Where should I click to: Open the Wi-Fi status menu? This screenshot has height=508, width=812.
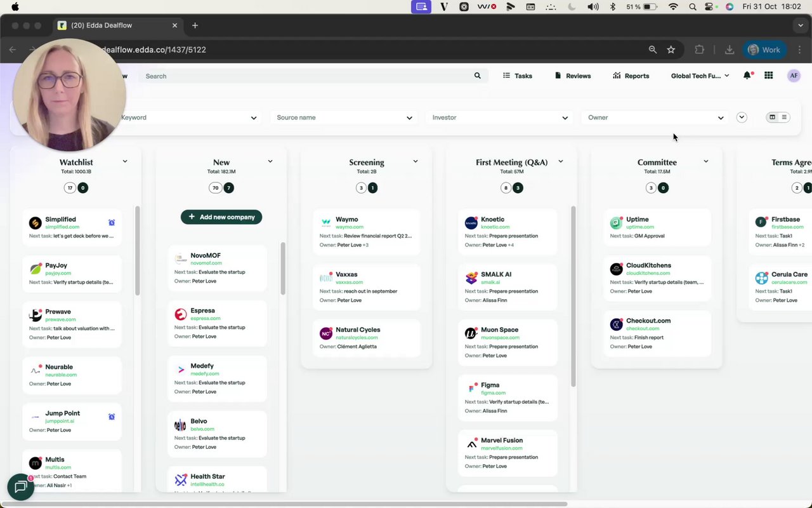[x=674, y=6]
